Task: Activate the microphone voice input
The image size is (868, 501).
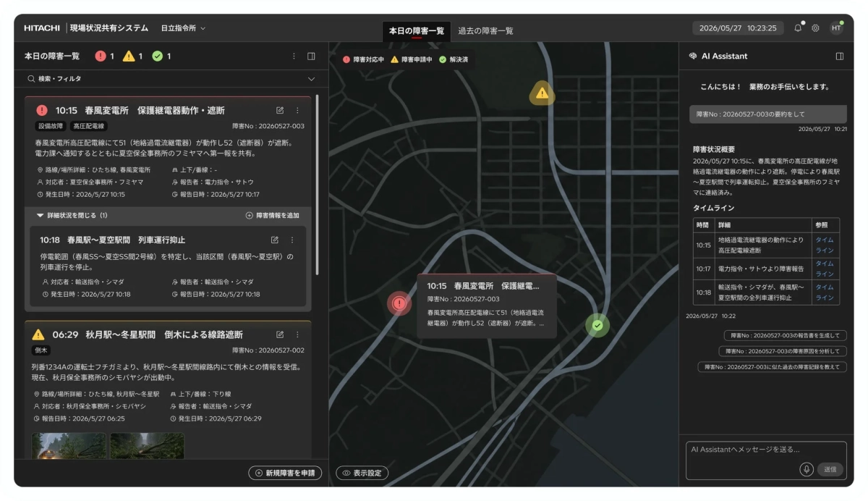Action: coord(807,469)
